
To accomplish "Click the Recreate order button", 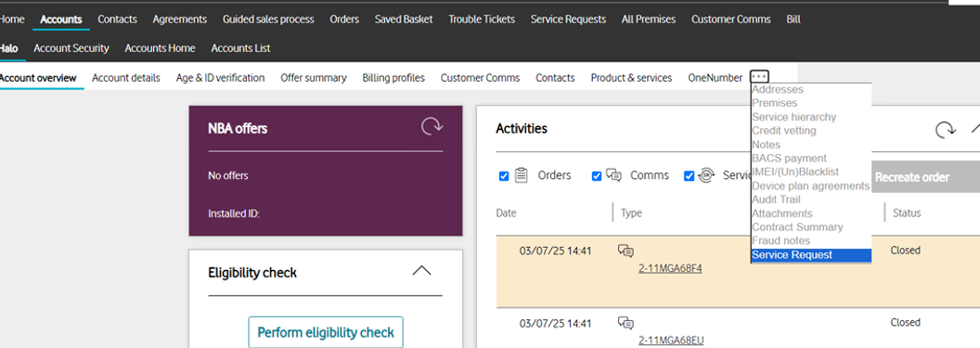I will point(912,177).
